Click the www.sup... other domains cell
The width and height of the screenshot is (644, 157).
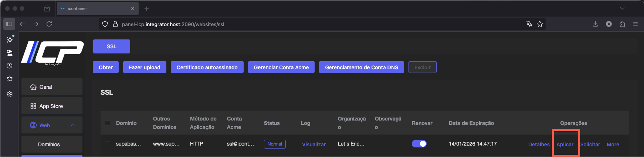166,144
